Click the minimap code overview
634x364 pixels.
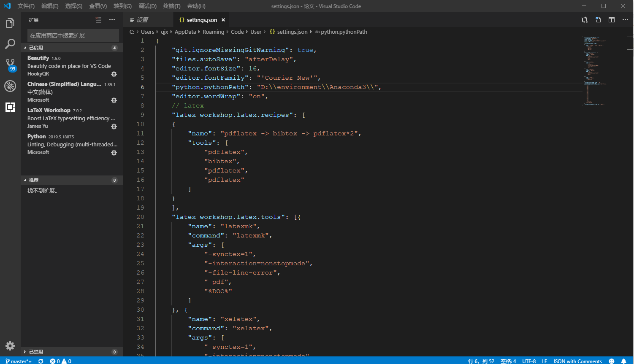point(595,71)
